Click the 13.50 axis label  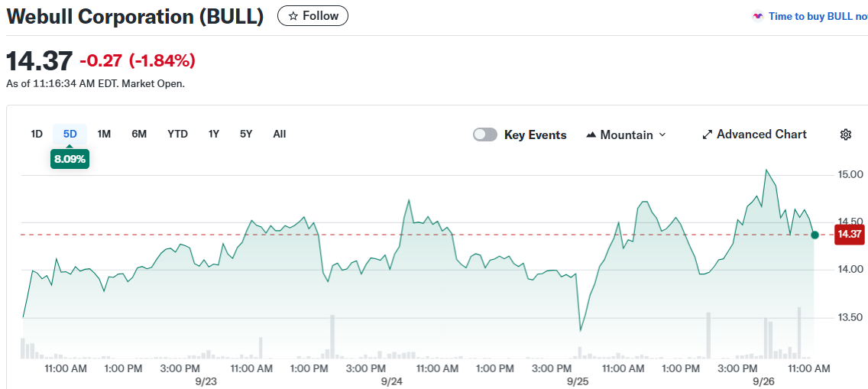tap(850, 318)
